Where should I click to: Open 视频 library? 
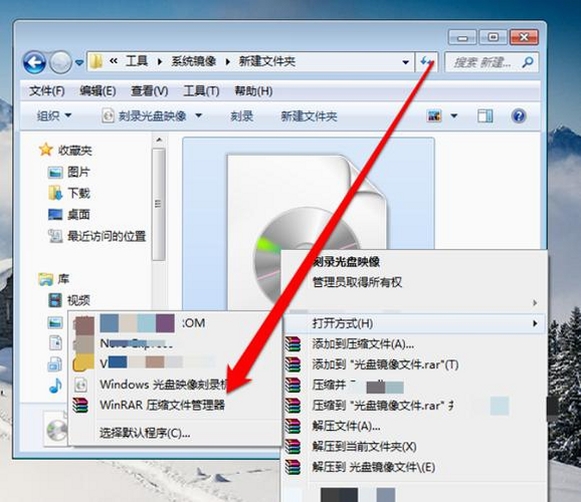click(79, 300)
